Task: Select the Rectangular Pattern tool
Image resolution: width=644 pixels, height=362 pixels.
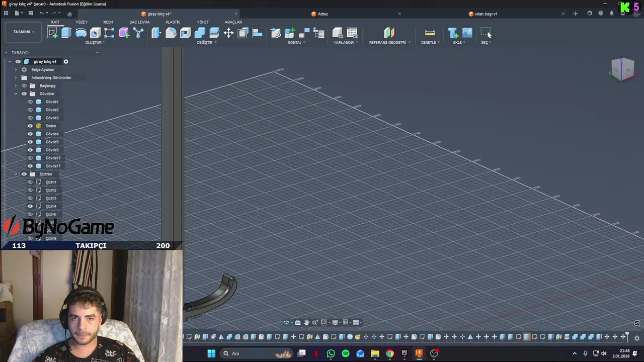Action: [x=109, y=33]
